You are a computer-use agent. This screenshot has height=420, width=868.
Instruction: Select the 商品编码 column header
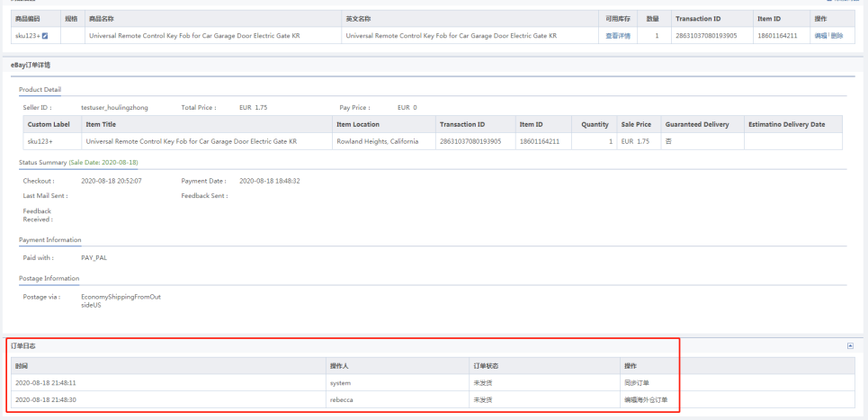coord(28,19)
